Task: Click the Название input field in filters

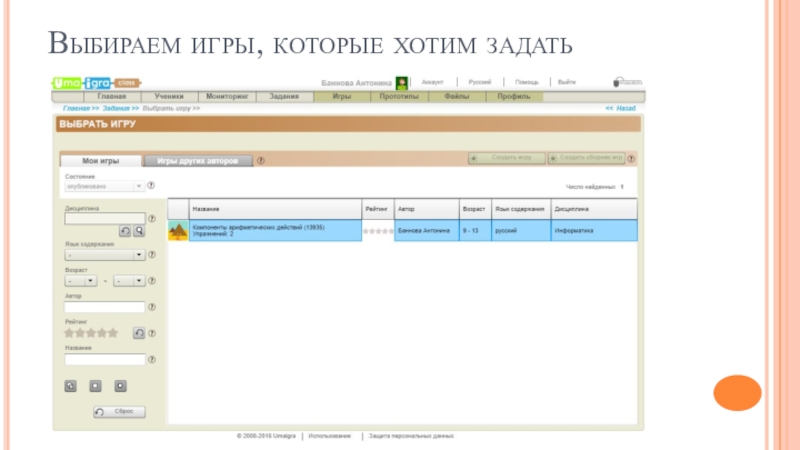Action: (105, 359)
